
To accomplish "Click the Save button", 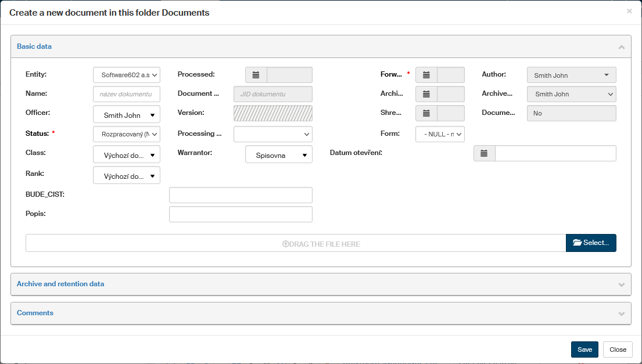I will coord(584,349).
